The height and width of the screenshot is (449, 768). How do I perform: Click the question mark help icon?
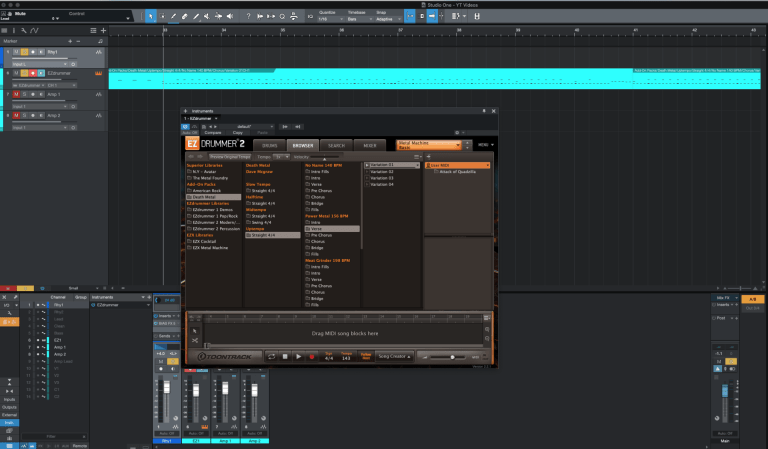click(x=248, y=16)
